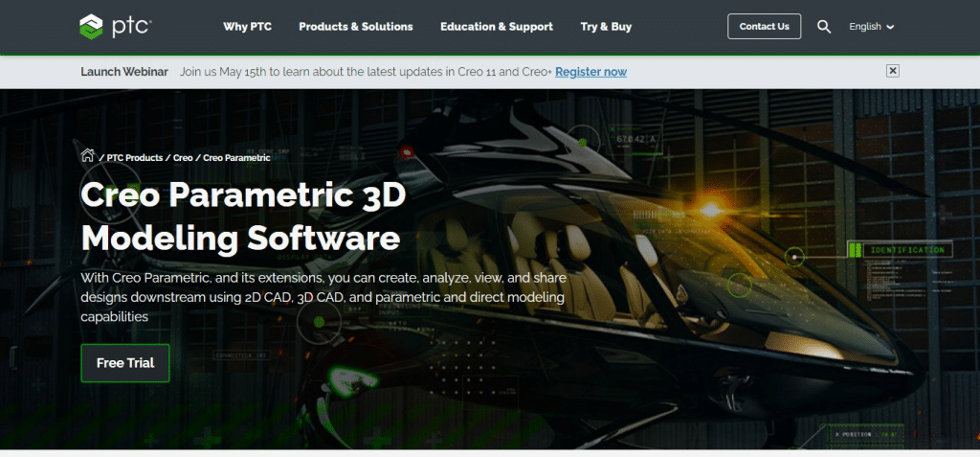Image resolution: width=980 pixels, height=457 pixels.
Task: Expand the Products & Solutions menu
Action: tap(355, 27)
